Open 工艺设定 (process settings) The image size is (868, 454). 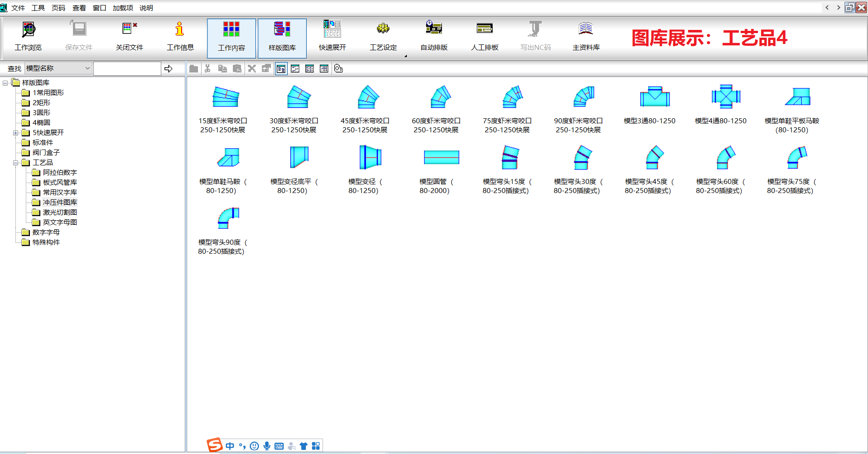(383, 37)
